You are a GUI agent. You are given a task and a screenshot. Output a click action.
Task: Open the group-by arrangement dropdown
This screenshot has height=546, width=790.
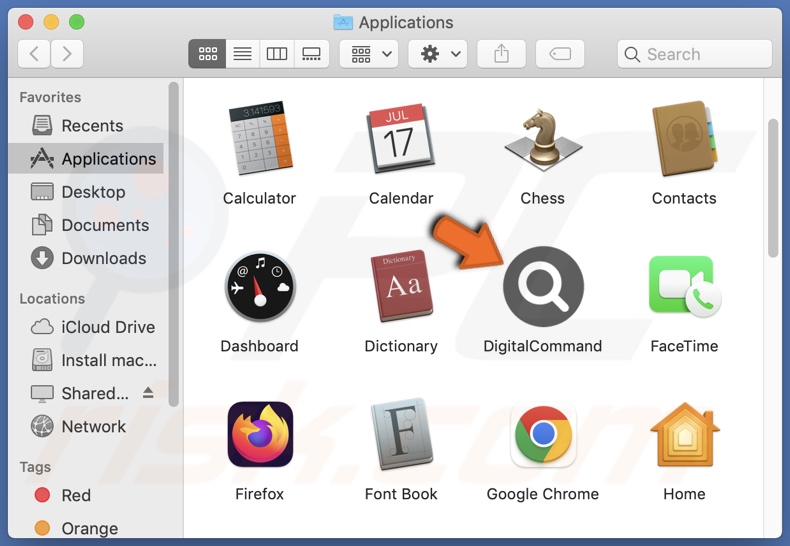point(369,54)
